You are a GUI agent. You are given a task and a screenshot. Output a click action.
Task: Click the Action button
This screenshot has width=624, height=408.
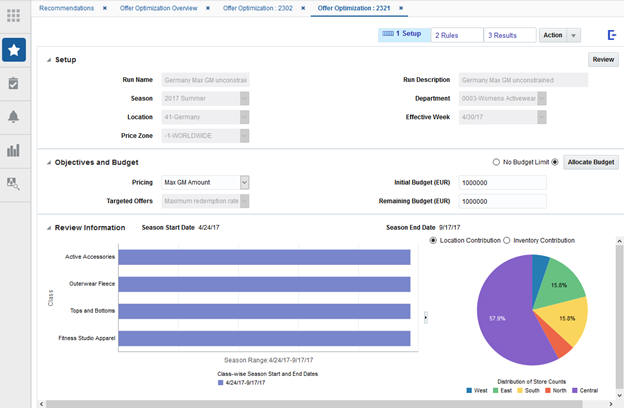click(x=553, y=35)
